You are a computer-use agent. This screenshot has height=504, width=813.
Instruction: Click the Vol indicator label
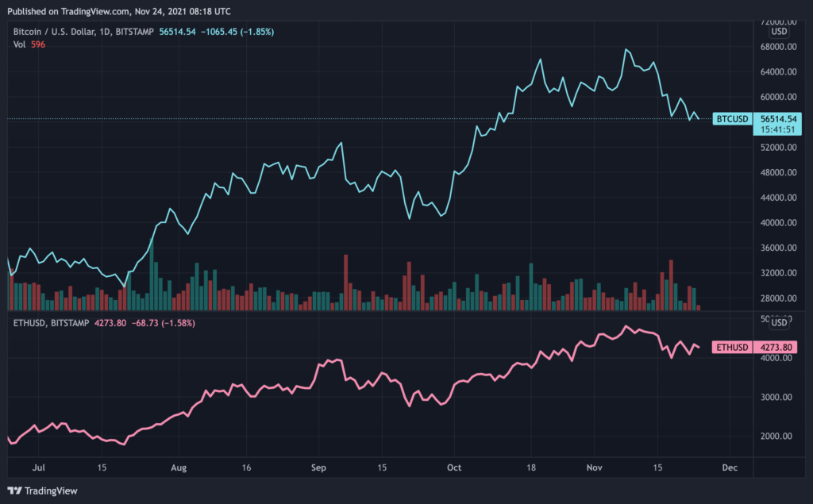20,45
